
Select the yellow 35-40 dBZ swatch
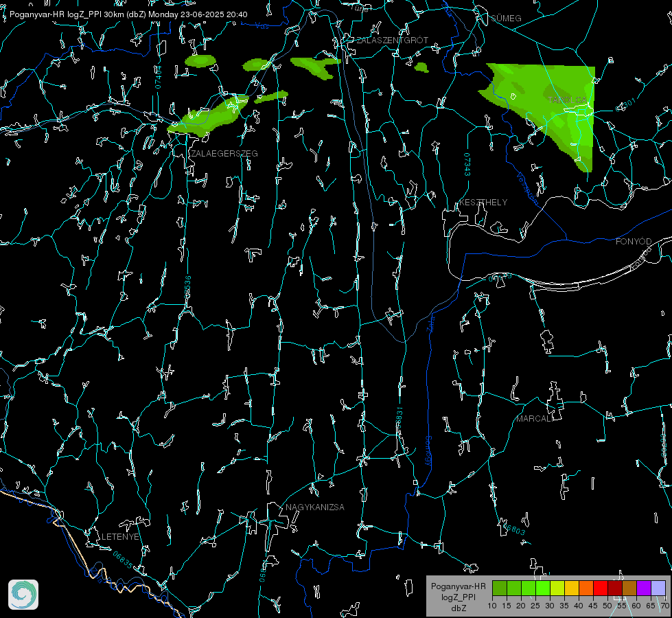[x=572, y=588]
